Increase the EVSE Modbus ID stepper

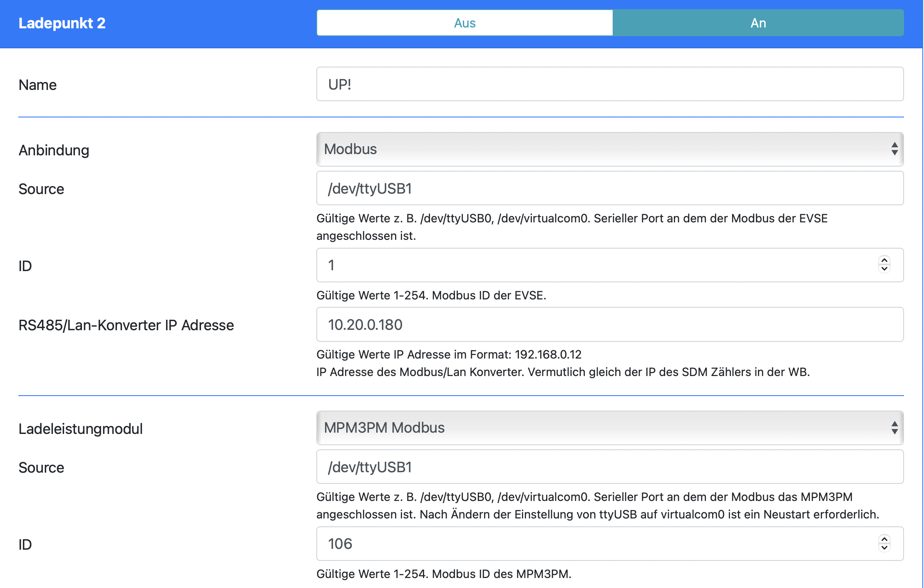pos(884,260)
